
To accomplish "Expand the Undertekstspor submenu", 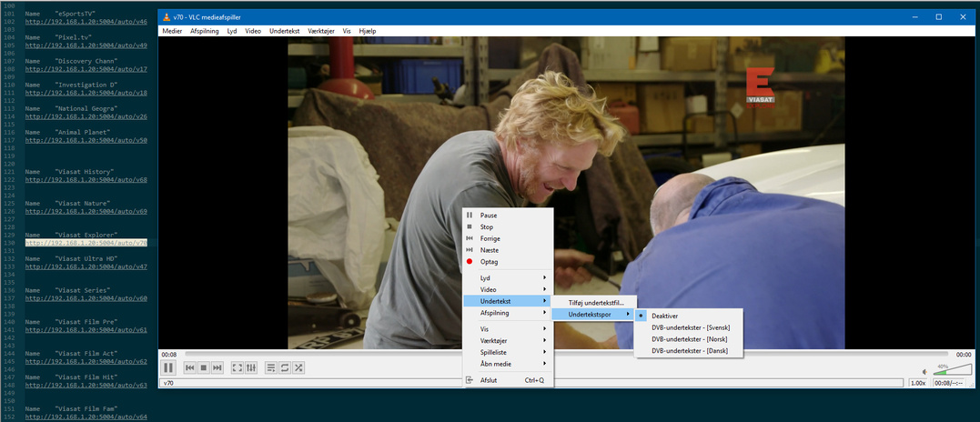I will pos(594,315).
